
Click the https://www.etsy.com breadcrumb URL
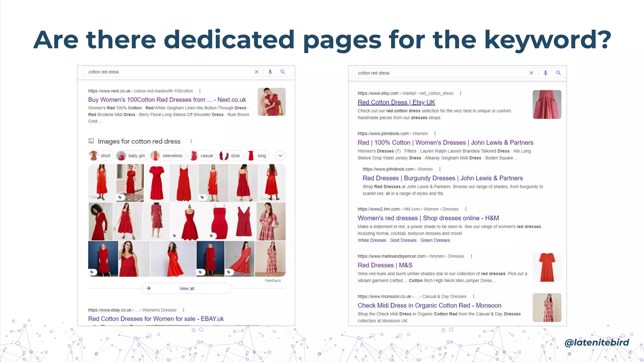tap(378, 93)
